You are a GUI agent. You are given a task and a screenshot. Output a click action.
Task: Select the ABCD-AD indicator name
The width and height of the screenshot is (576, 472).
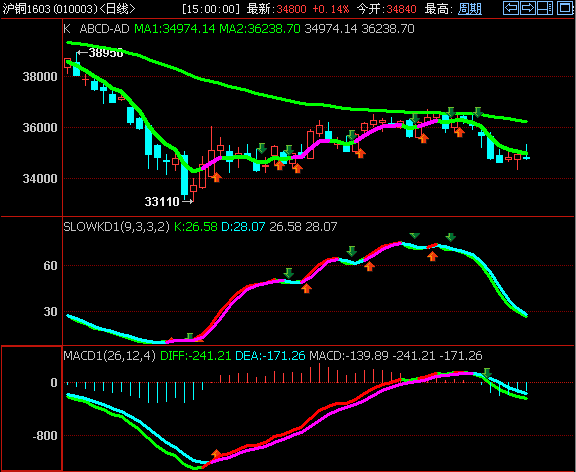coord(104,29)
